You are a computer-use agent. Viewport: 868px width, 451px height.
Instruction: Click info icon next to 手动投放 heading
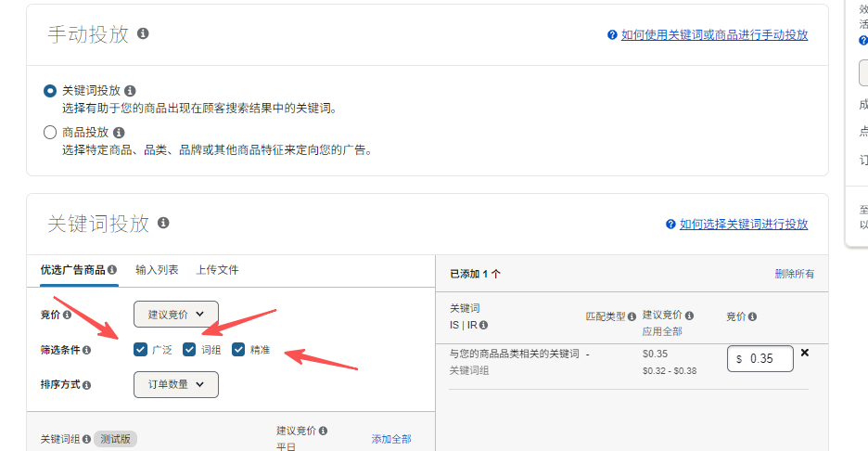click(x=143, y=33)
